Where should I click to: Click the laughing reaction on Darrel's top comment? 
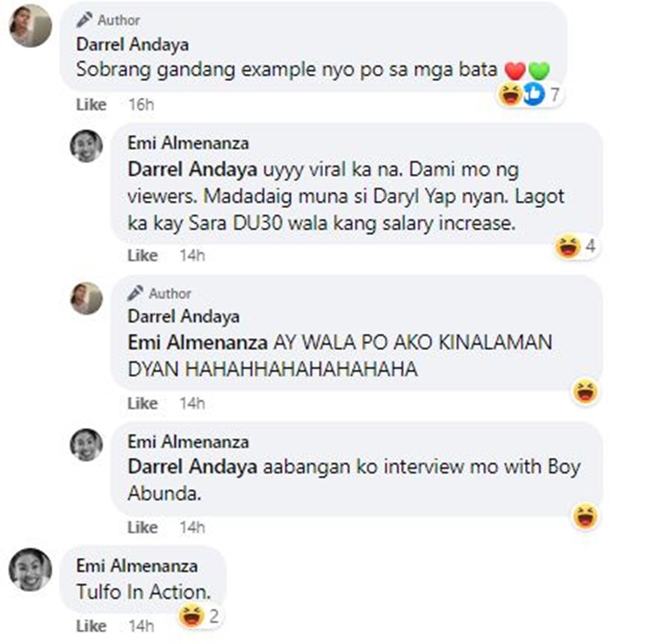510,94
